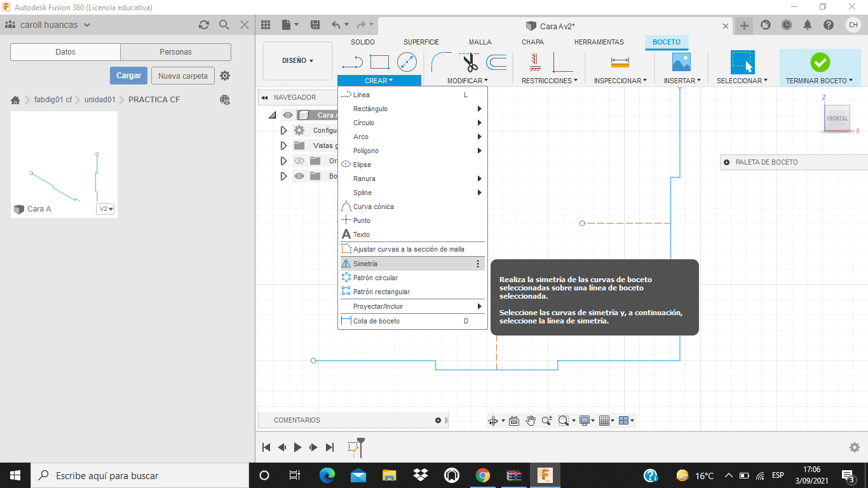Play the timeline

[297, 447]
